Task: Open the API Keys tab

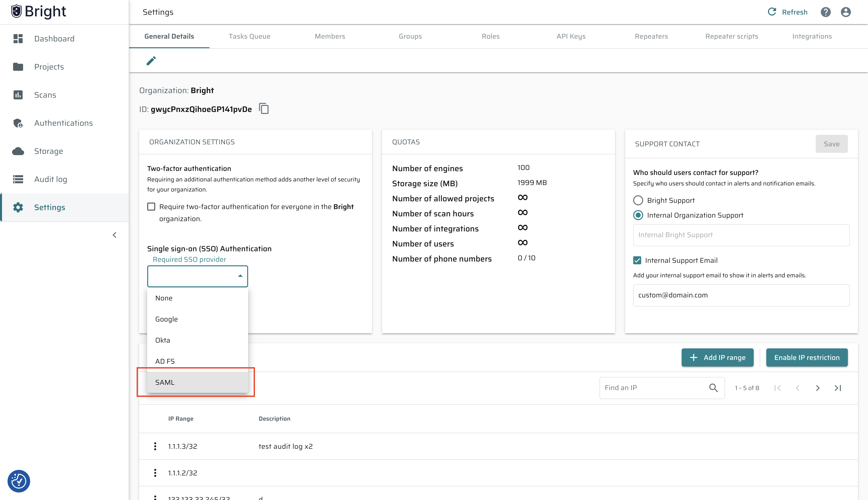Action: 571,36
